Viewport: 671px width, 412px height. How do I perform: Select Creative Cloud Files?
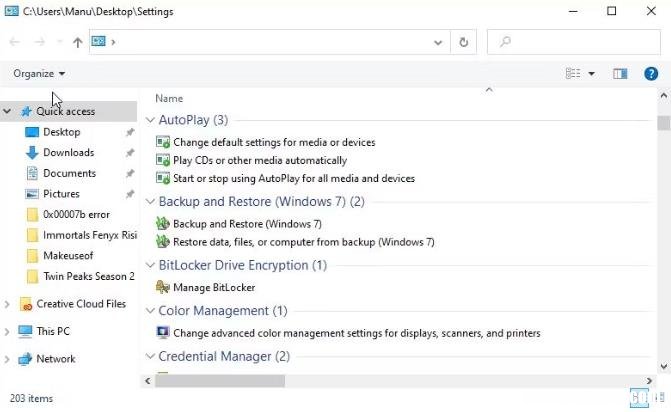81,304
